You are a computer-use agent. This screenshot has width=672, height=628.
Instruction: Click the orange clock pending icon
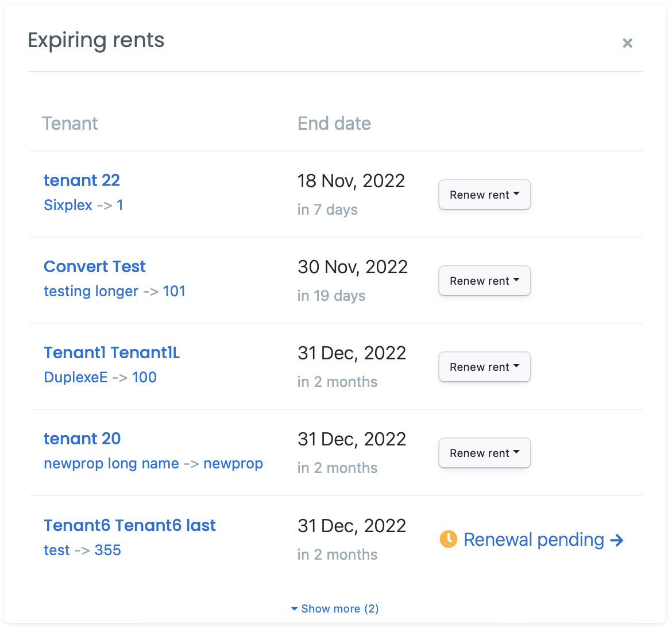448,539
